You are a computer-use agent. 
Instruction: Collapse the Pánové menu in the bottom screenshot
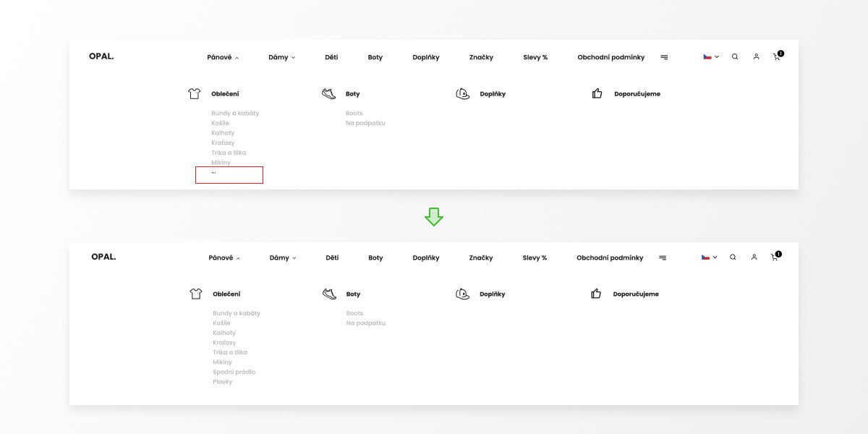[x=224, y=258]
